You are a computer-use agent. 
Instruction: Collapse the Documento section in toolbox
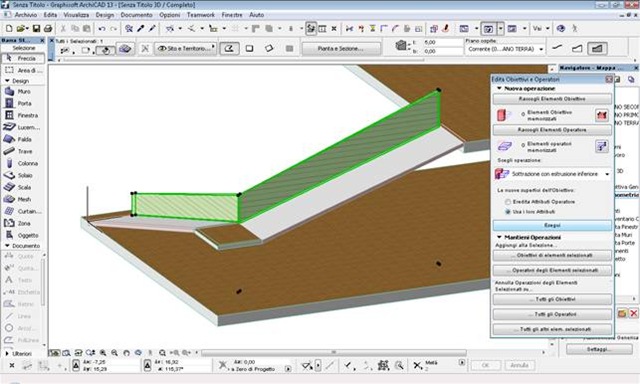(x=7, y=246)
